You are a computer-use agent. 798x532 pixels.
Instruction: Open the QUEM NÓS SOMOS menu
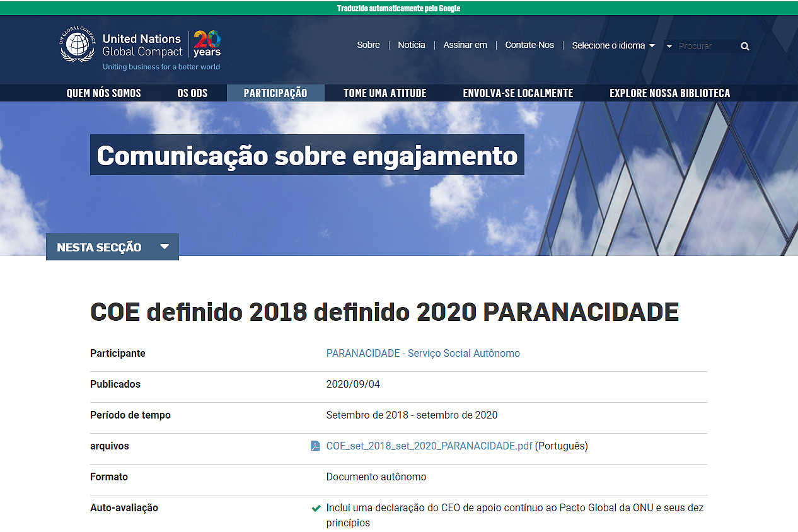pyautogui.click(x=104, y=93)
